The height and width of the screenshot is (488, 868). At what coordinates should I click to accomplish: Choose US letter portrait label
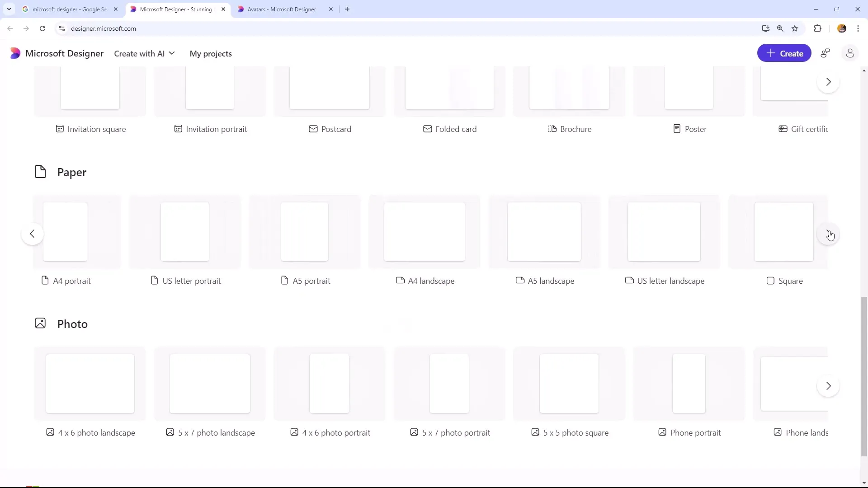(192, 281)
